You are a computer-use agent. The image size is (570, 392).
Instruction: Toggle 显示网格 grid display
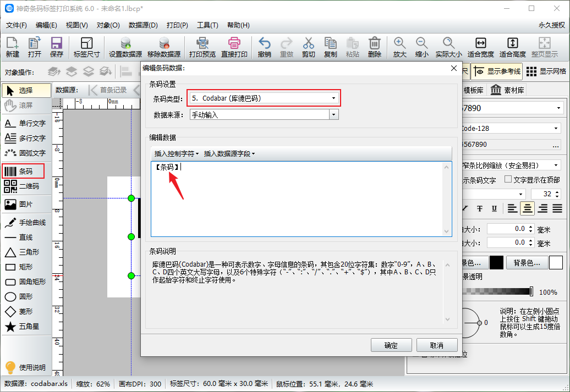(546, 71)
